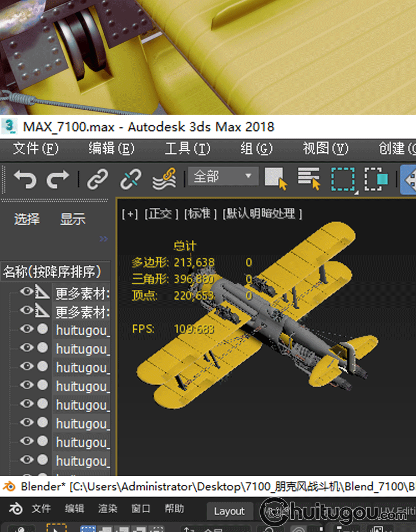Toggle eye icon of the first huitugou_ row
Viewport: 416px width, 532px height.
point(27,329)
